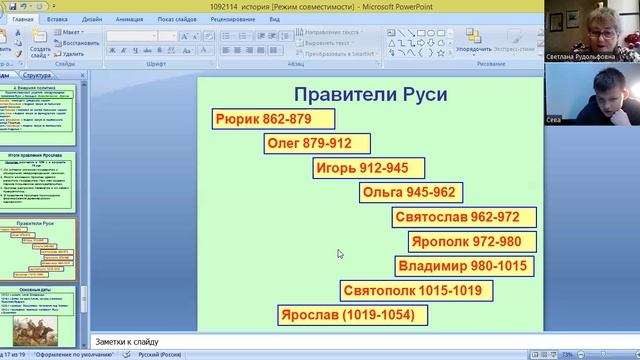
Task: Switch to the Рецензирование ribbon tab
Action: (233, 19)
